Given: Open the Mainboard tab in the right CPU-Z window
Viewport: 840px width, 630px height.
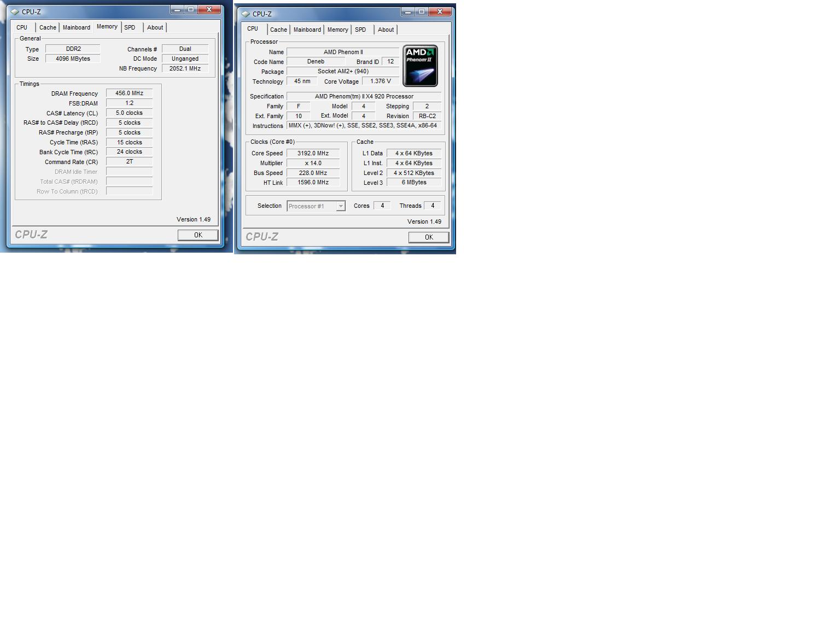Looking at the screenshot, I should tap(307, 30).
